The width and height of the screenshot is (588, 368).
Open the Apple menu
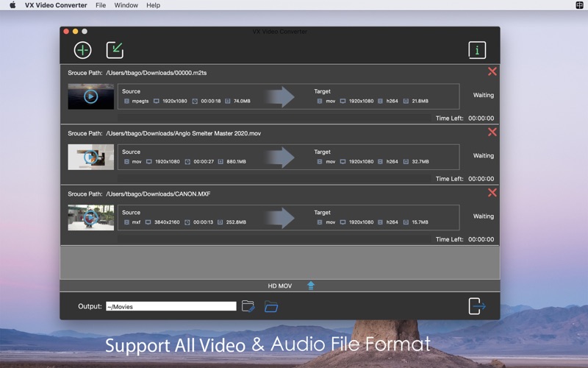click(x=12, y=5)
